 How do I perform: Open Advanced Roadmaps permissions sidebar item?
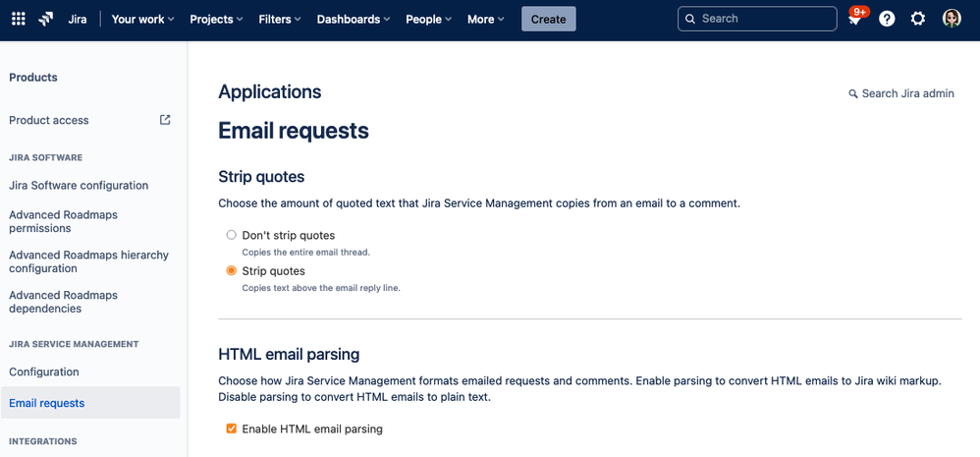tap(63, 221)
